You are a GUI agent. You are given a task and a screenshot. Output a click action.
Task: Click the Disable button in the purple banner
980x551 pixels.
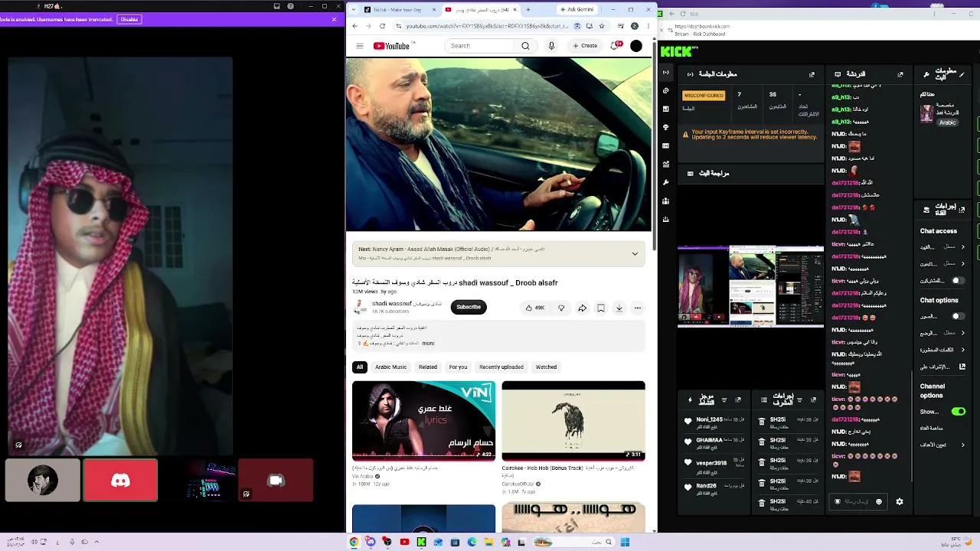click(x=129, y=19)
